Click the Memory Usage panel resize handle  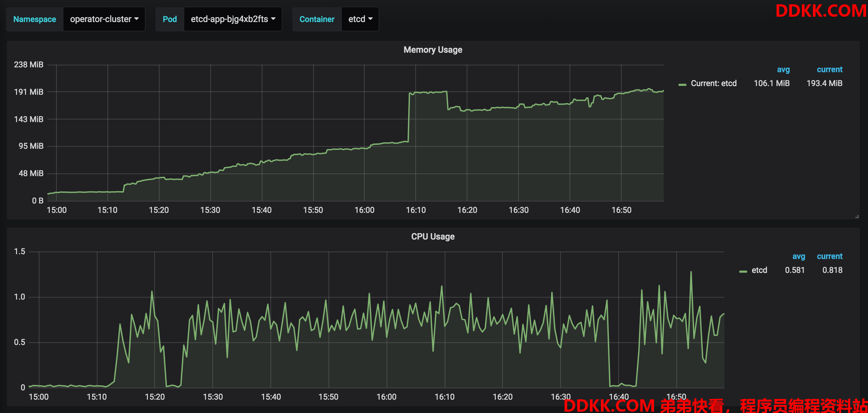857,217
